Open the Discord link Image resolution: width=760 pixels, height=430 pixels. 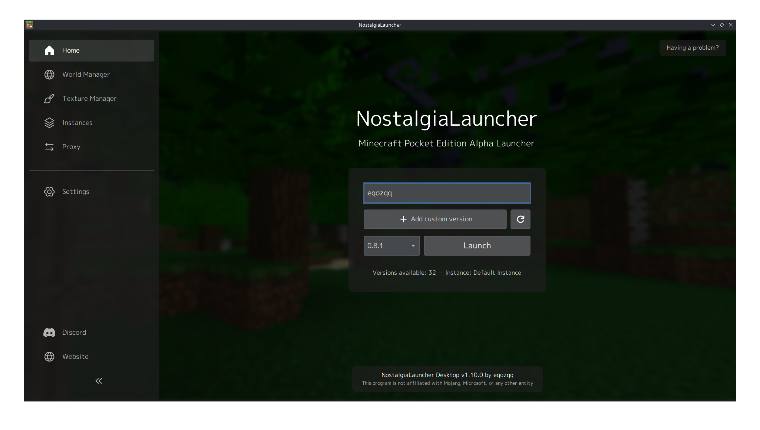[92, 333]
